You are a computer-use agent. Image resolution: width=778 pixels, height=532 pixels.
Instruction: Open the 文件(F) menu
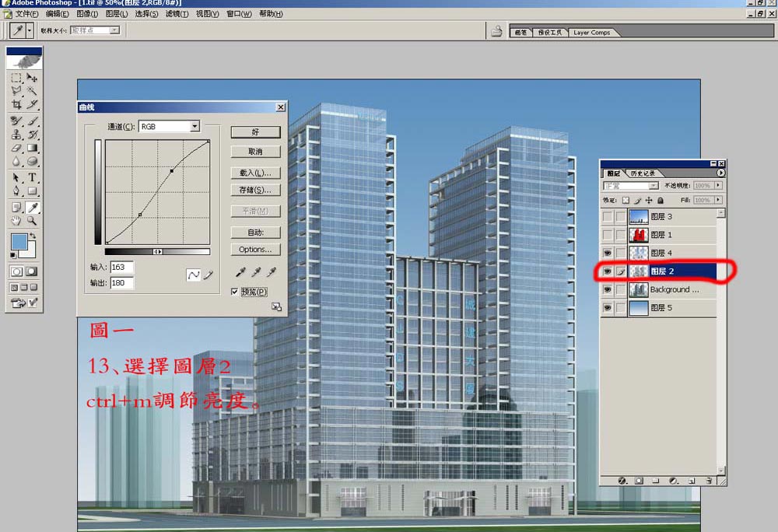pyautogui.click(x=26, y=14)
